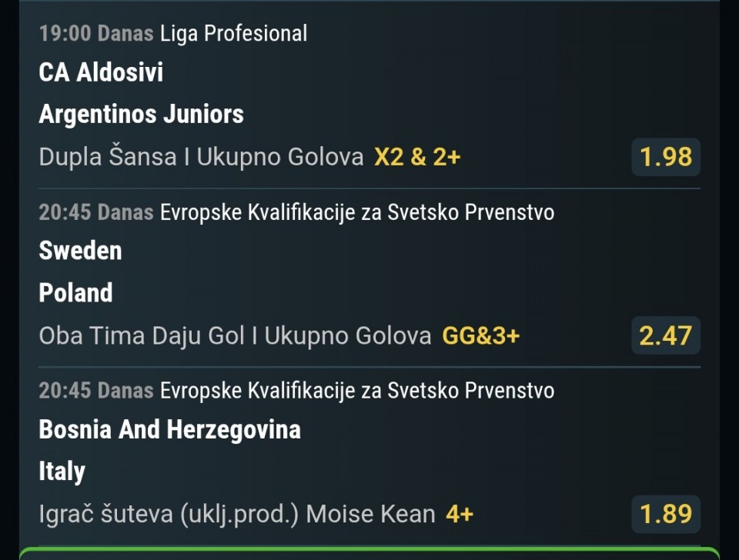Screen dimensions: 739x560
Task: Tap the 1.98 odds button
Action: [666, 158]
